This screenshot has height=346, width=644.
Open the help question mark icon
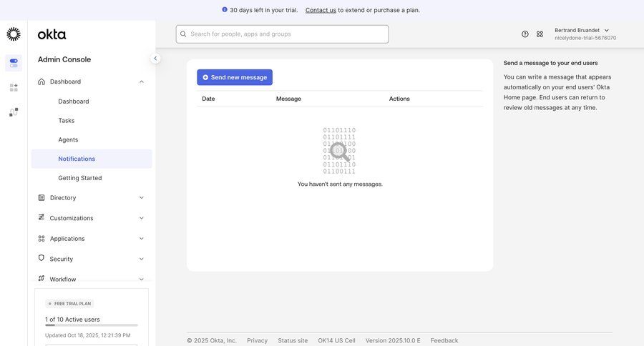click(x=525, y=34)
